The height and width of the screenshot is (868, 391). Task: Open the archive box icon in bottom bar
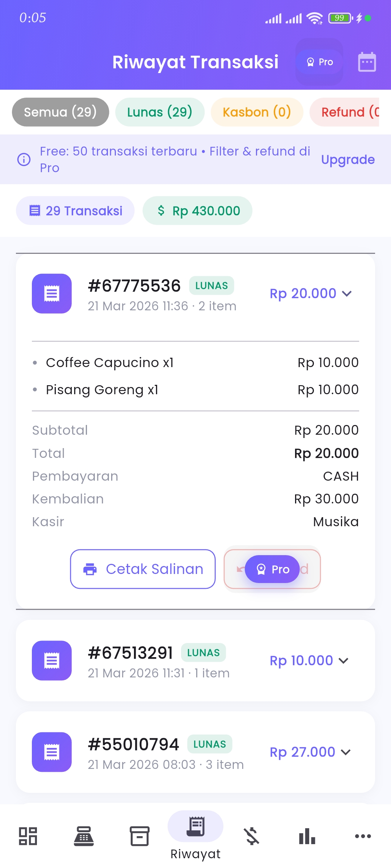coord(139,836)
